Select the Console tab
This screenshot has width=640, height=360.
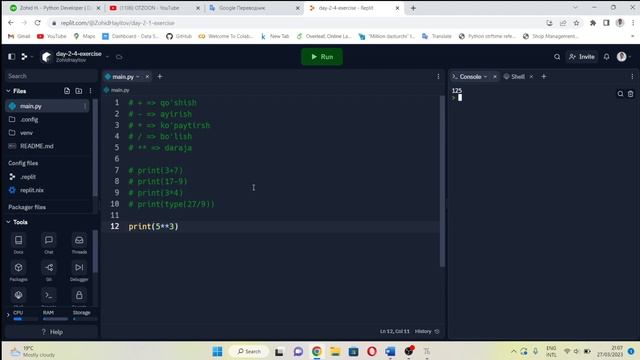pyautogui.click(x=470, y=77)
